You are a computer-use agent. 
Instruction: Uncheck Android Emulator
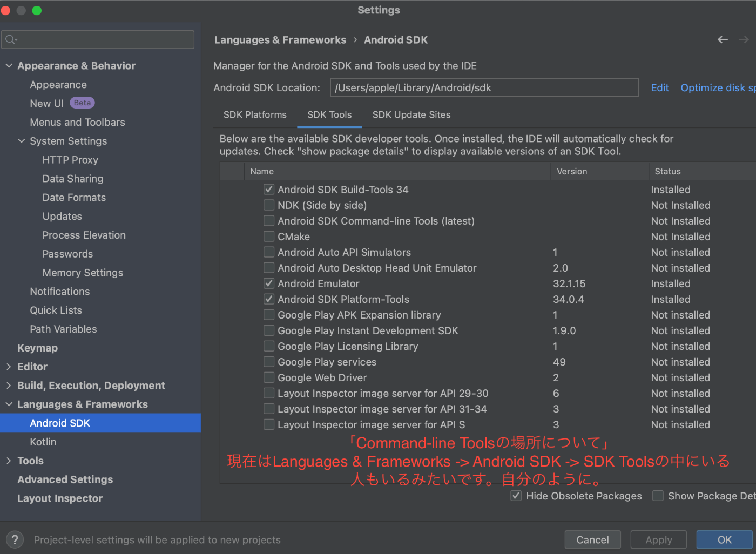click(x=269, y=283)
